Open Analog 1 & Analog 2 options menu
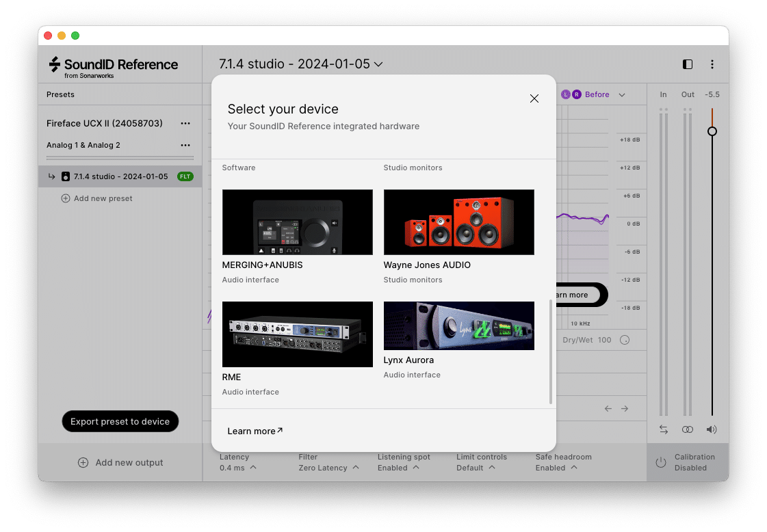The height and width of the screenshot is (532, 767). tap(185, 145)
